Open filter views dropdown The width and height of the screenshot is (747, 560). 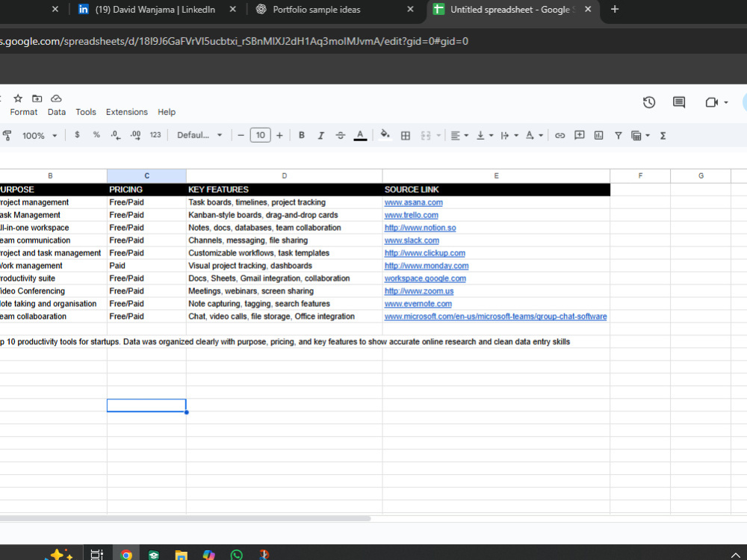pyautogui.click(x=640, y=136)
